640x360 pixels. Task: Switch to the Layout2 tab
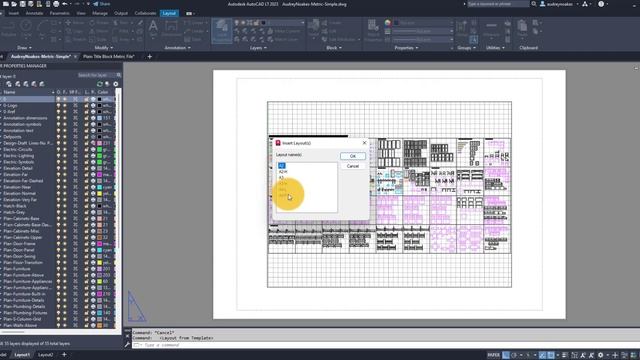pyautogui.click(x=45, y=355)
